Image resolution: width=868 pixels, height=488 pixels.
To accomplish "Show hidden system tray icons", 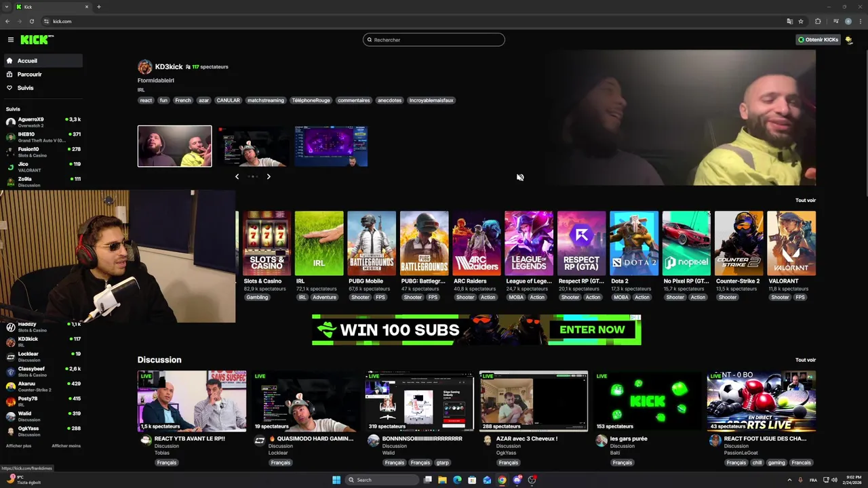I will tap(789, 480).
